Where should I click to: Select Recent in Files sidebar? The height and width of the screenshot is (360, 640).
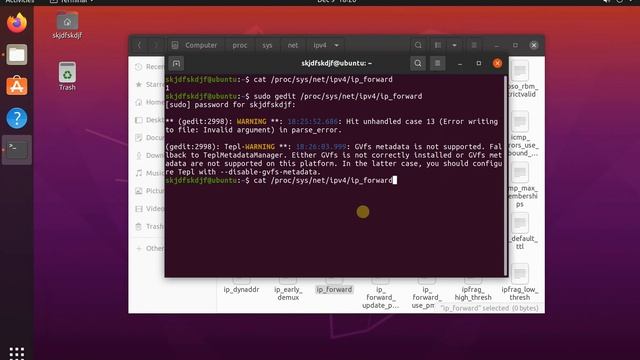coord(150,67)
